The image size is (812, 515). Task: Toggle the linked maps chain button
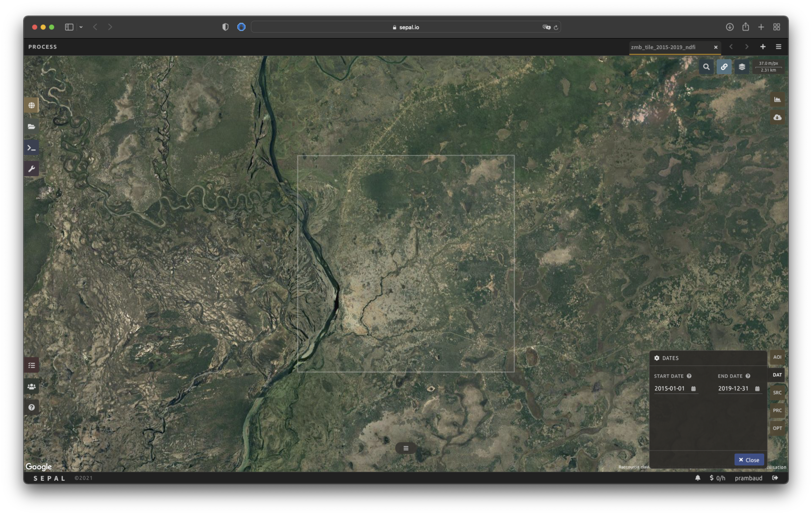point(724,67)
